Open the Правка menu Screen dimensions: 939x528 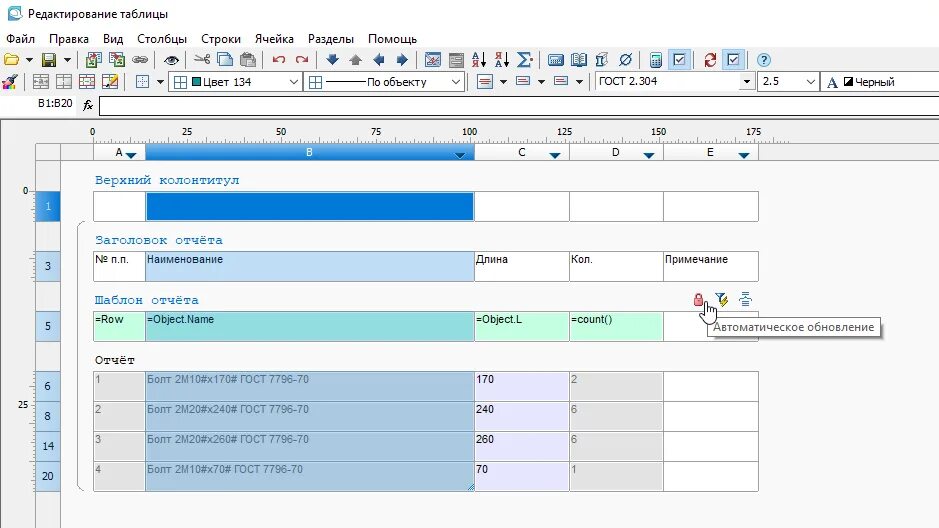tap(69, 39)
